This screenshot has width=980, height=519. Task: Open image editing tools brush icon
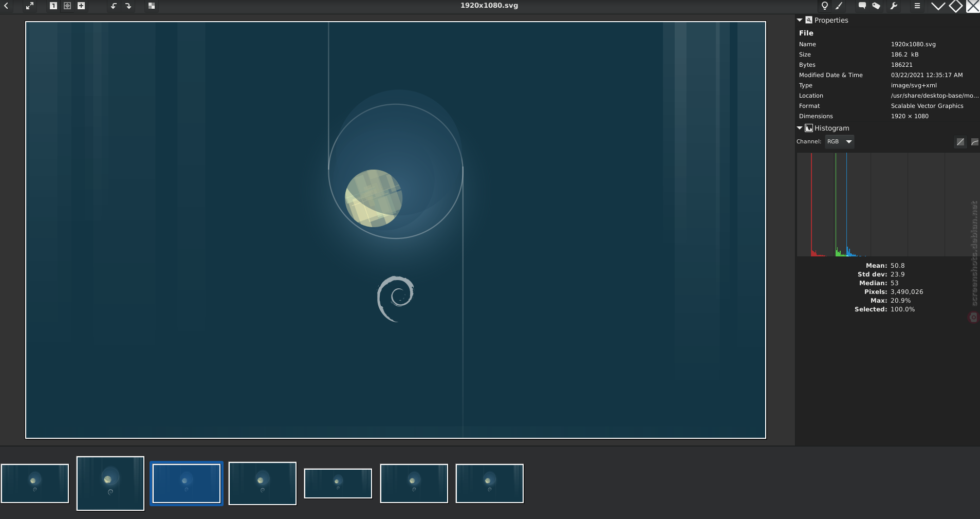(x=839, y=6)
